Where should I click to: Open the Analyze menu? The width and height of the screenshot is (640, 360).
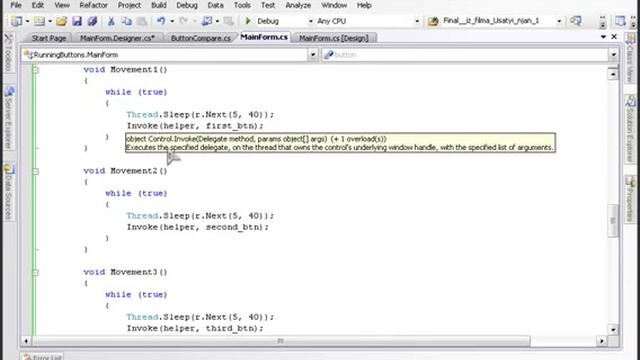[298, 5]
